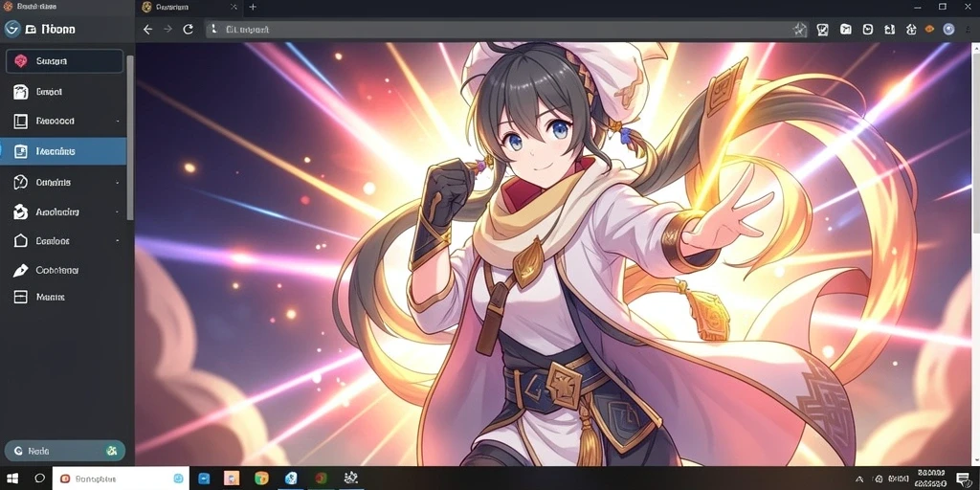Close the open browser tab

(x=234, y=7)
